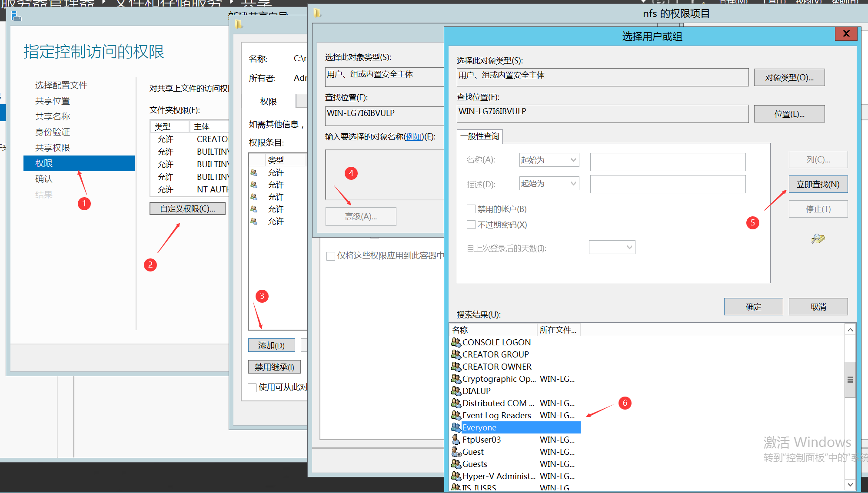Click the CONSOLE LOGON group icon

click(x=456, y=342)
